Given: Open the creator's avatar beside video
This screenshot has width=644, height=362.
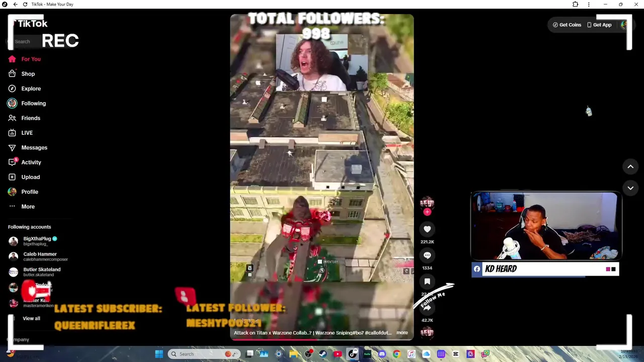Looking at the screenshot, I should tap(427, 203).
